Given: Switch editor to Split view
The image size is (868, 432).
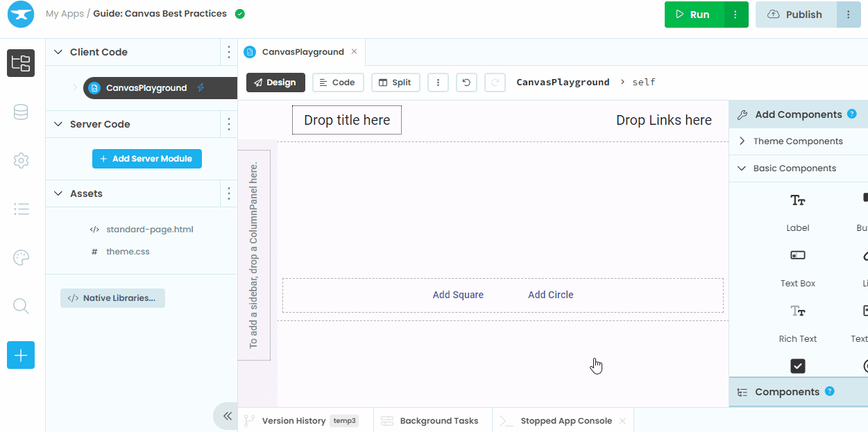Looking at the screenshot, I should 395,83.
